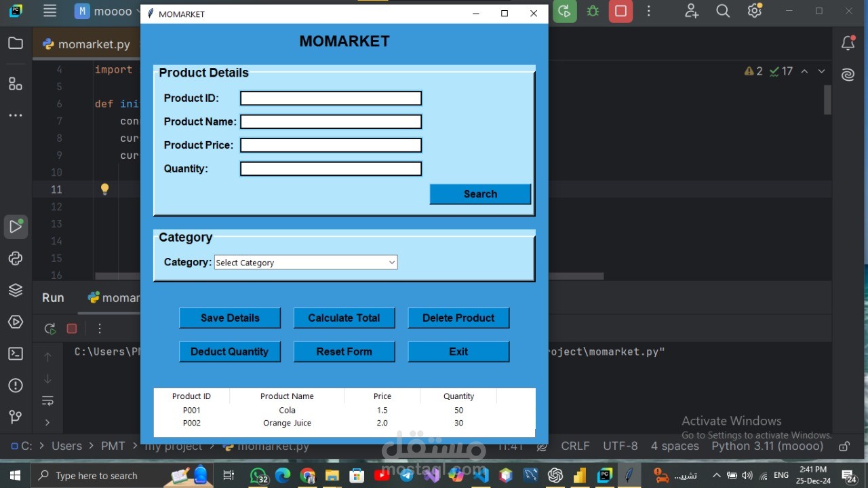Click into the Product Name input field
Viewport: 868px width, 488px height.
(330, 121)
